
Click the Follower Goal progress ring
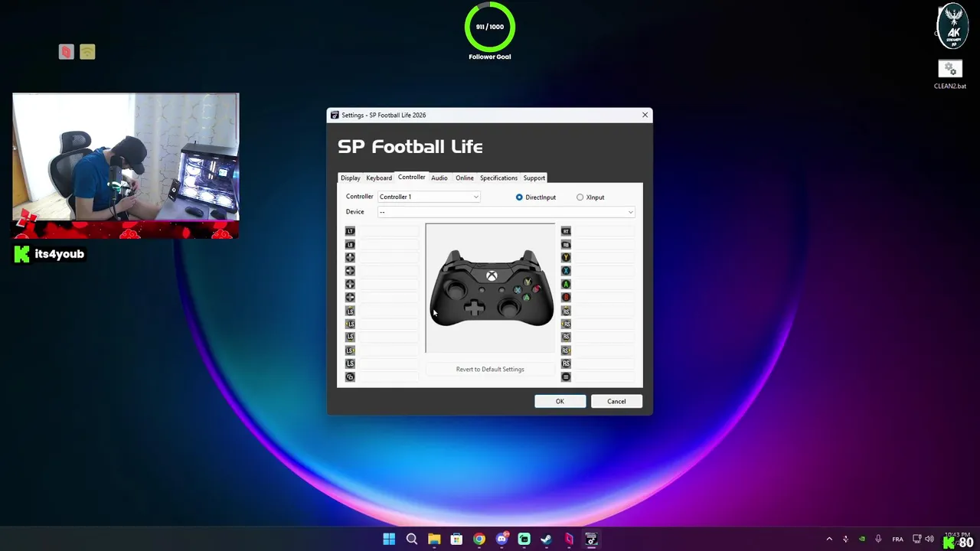pos(490,27)
